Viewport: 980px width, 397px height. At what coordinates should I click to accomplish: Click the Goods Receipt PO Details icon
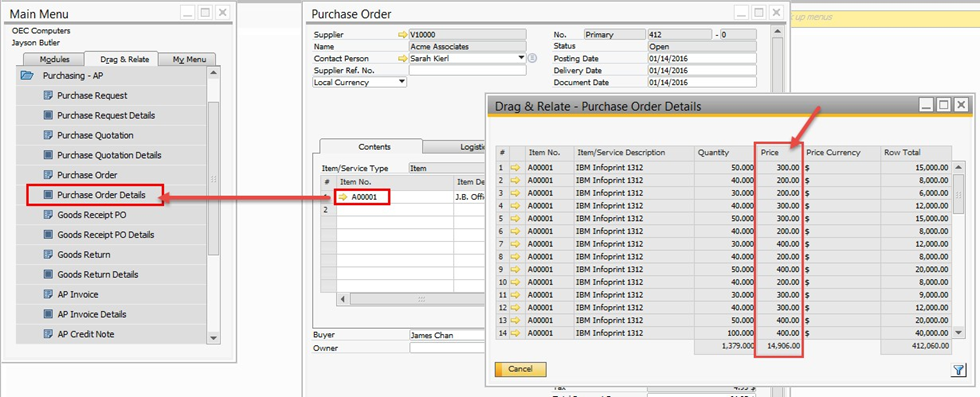(48, 235)
